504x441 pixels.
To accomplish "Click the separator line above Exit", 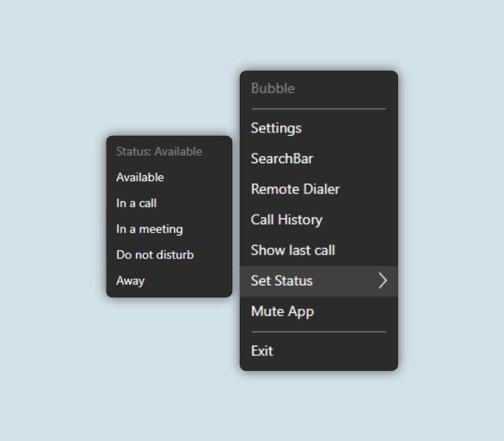I will click(319, 332).
